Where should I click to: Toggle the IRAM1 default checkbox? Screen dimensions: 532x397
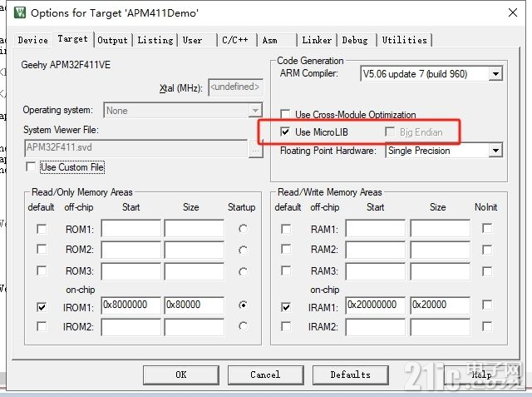(286, 307)
